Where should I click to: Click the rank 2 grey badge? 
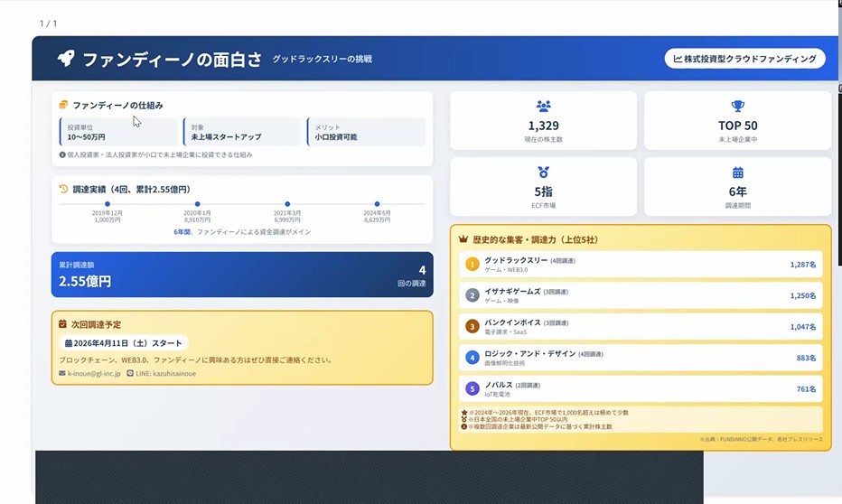click(x=472, y=295)
